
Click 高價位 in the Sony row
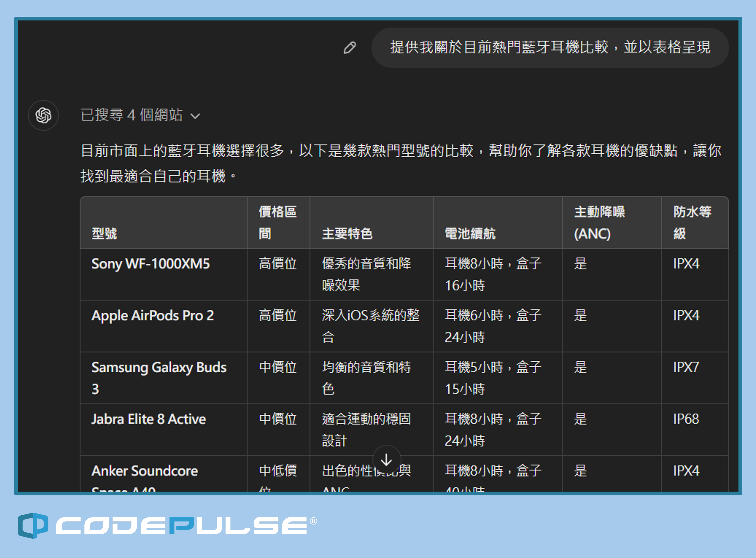coord(277,263)
